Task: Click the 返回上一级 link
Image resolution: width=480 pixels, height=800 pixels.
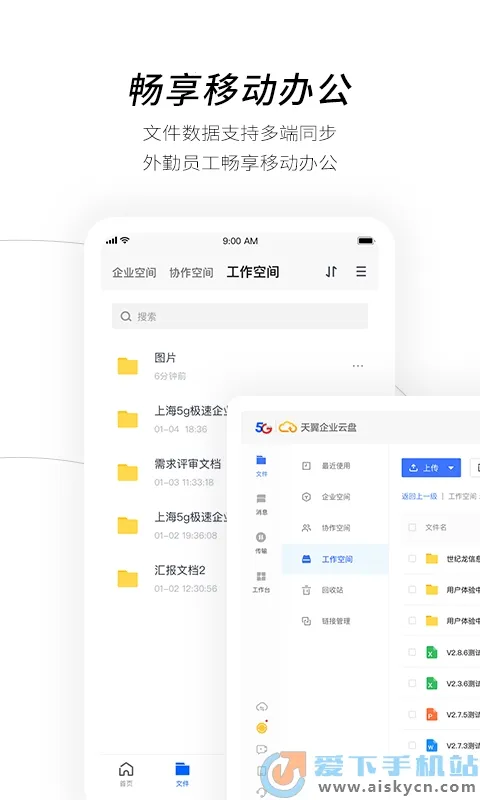Action: tap(419, 496)
